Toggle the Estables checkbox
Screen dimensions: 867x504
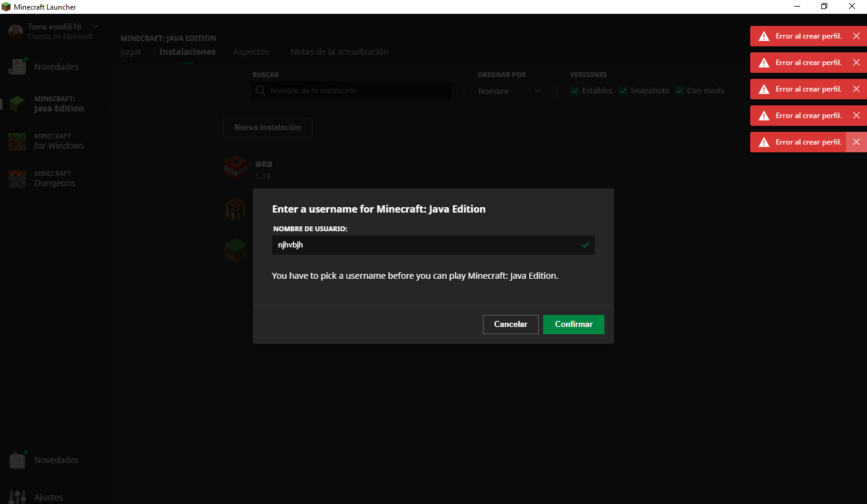(x=575, y=91)
